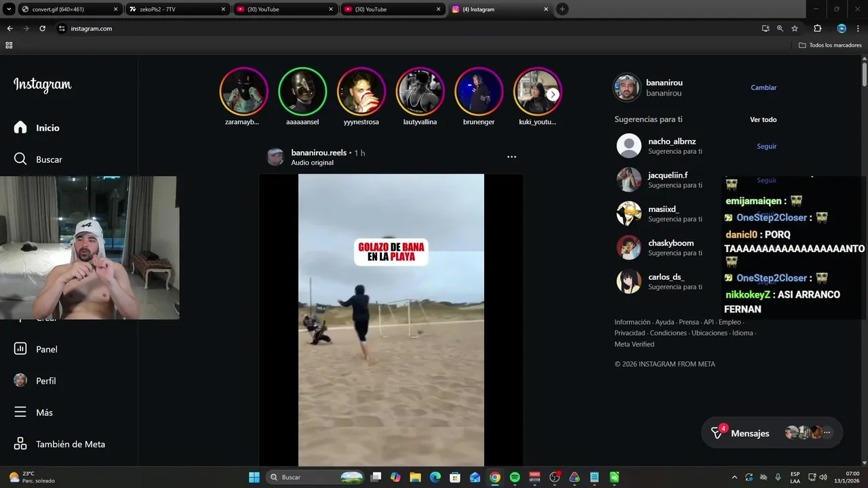Open File Explorer from taskbar
Viewport: 868px width, 488px height.
[415, 477]
